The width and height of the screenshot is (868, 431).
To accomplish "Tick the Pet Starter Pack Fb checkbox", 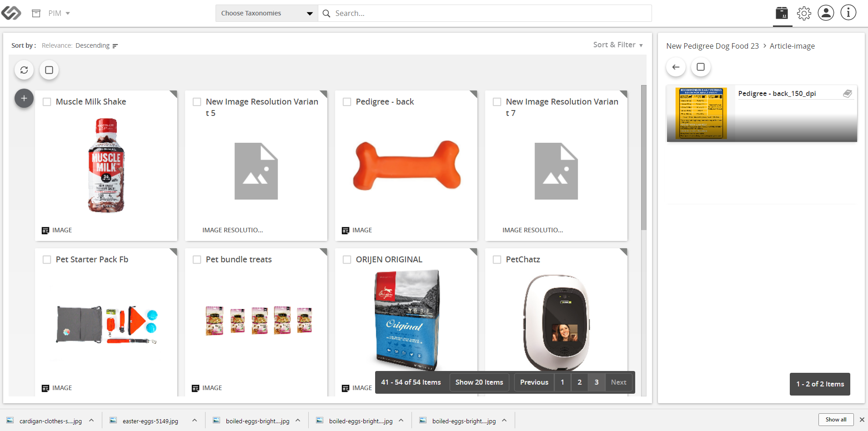I will pyautogui.click(x=47, y=260).
